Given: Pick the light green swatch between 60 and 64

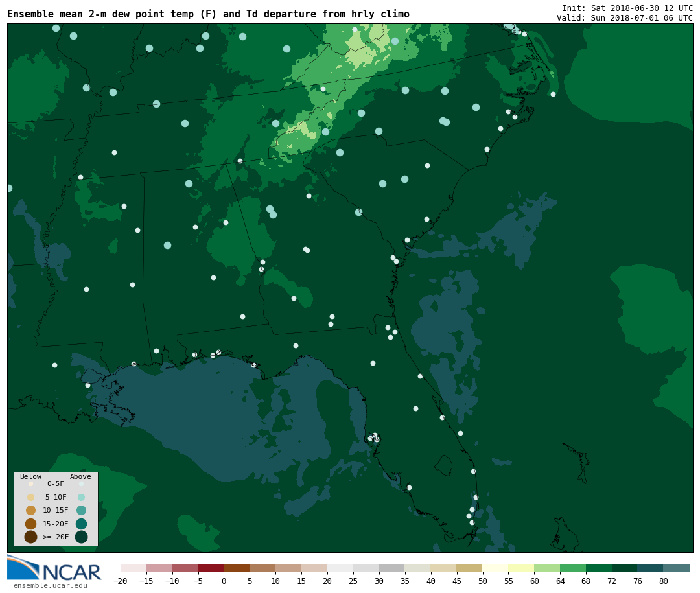Looking at the screenshot, I should coord(547,568).
